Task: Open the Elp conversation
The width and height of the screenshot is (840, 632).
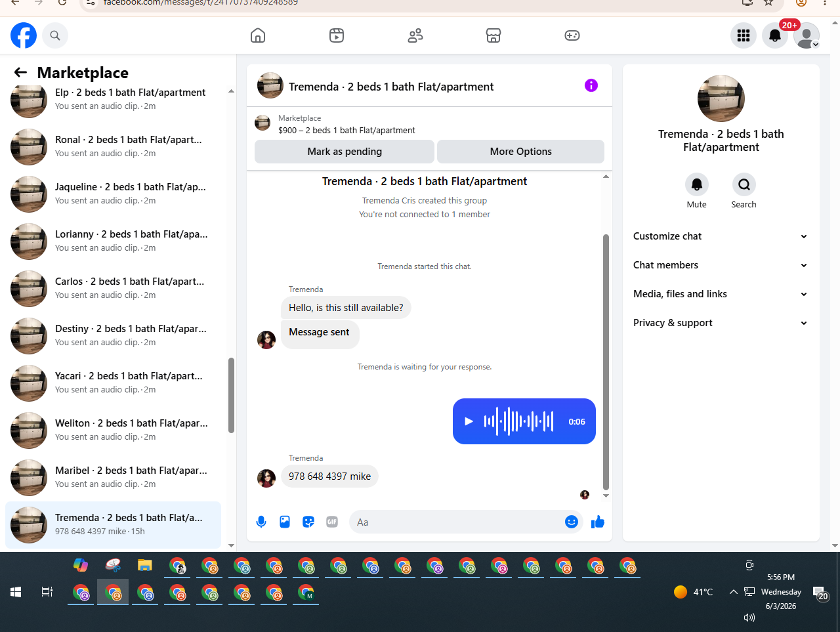Action: click(113, 100)
